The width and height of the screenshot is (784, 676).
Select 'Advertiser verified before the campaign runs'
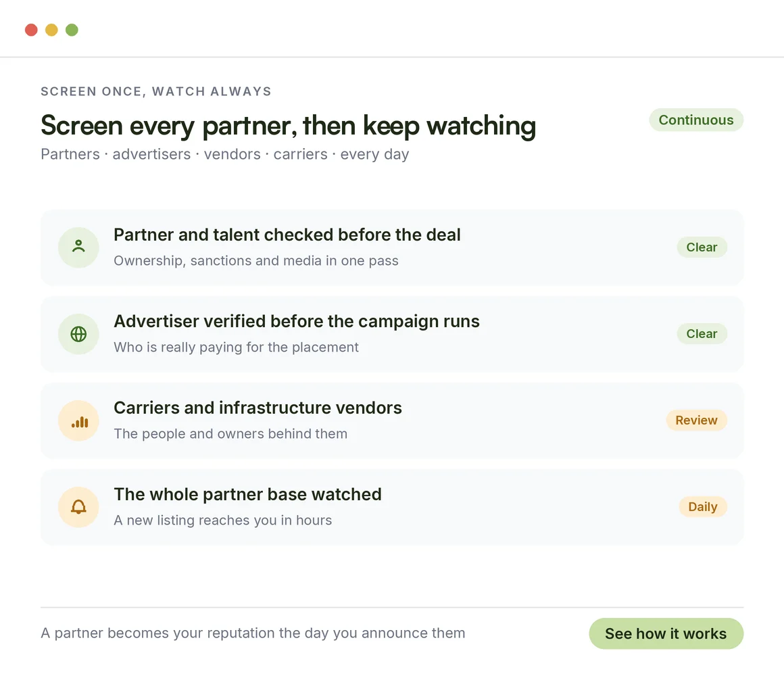click(x=297, y=321)
